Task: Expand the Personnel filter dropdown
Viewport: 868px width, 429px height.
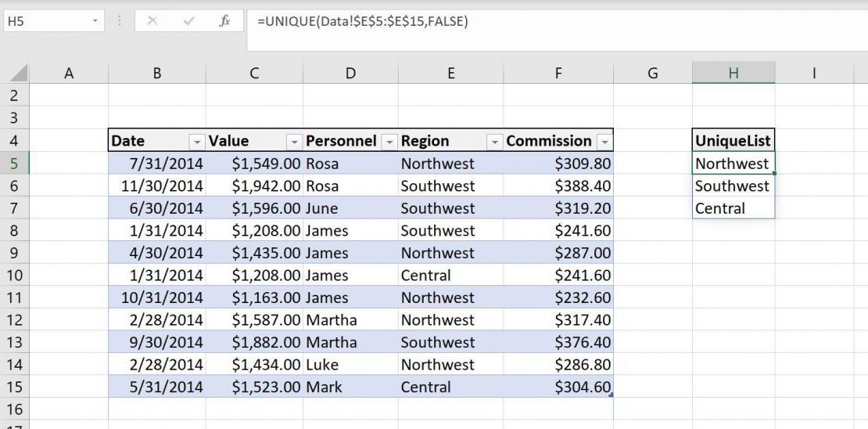Action: coord(389,142)
